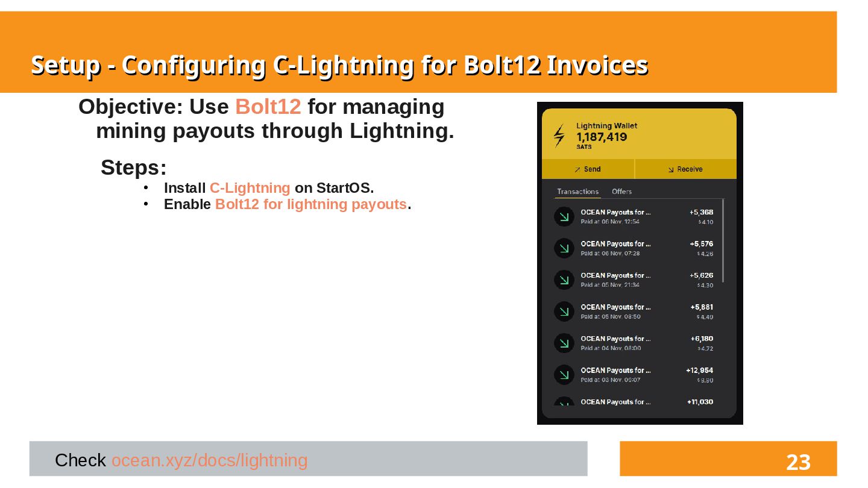Click 'Paid at 05 Nov, 08:50' text

pyautogui.click(x=610, y=317)
